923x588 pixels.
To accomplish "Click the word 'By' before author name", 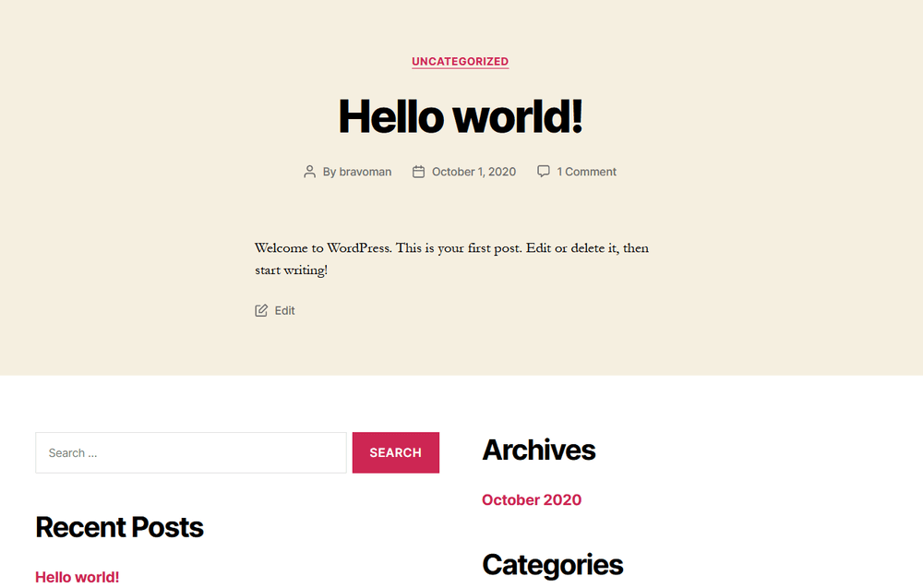I will 330,172.
